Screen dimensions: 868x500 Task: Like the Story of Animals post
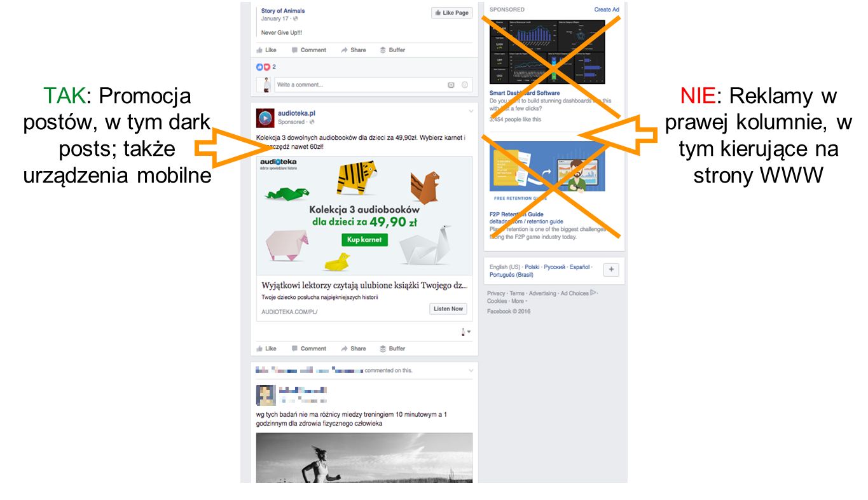266,50
